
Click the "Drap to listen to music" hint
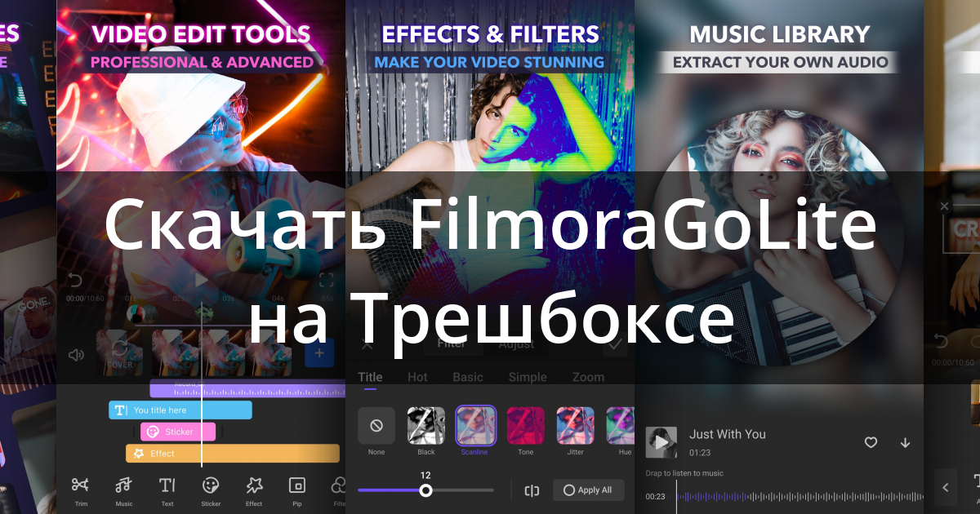coord(684,473)
